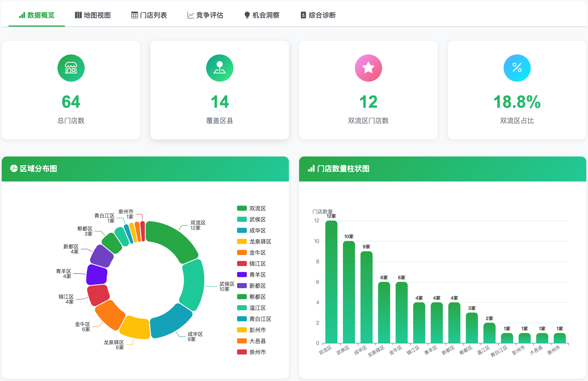This screenshot has width=588, height=381.
Task: Open the 门店列表 tab
Action: tap(149, 15)
